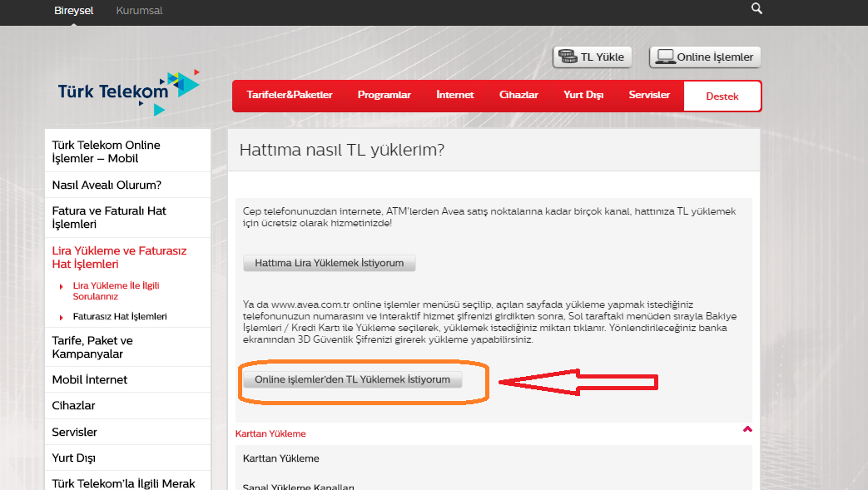
Task: Select the Destek menu tab
Action: (x=722, y=97)
